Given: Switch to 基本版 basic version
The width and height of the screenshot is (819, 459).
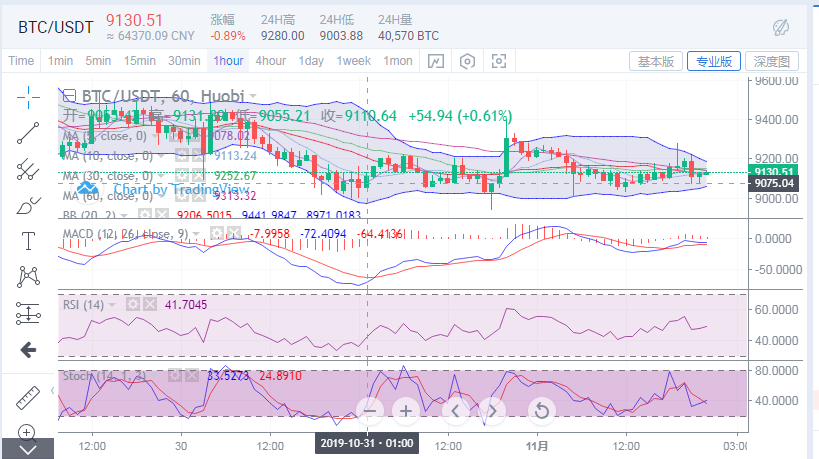Looking at the screenshot, I should click(656, 62).
